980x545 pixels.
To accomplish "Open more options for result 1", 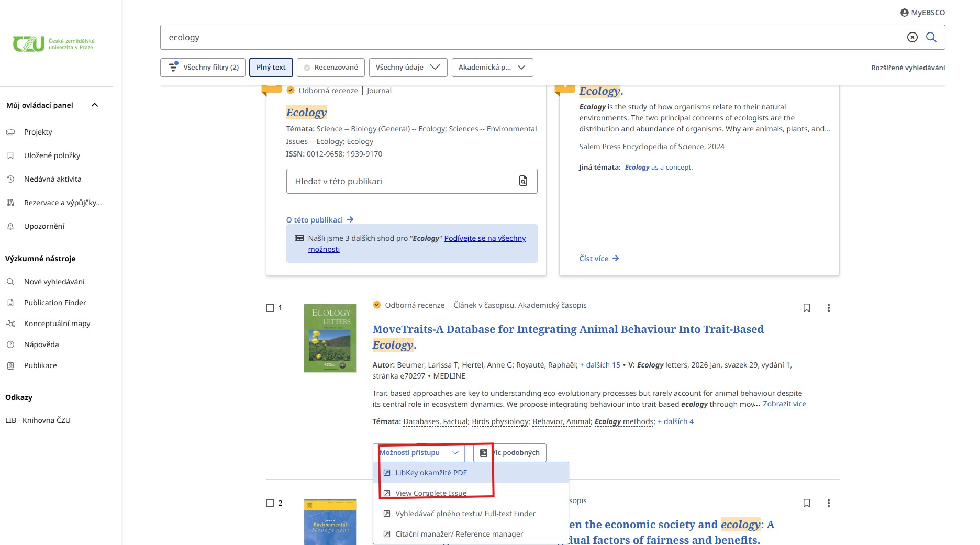I will (x=828, y=308).
